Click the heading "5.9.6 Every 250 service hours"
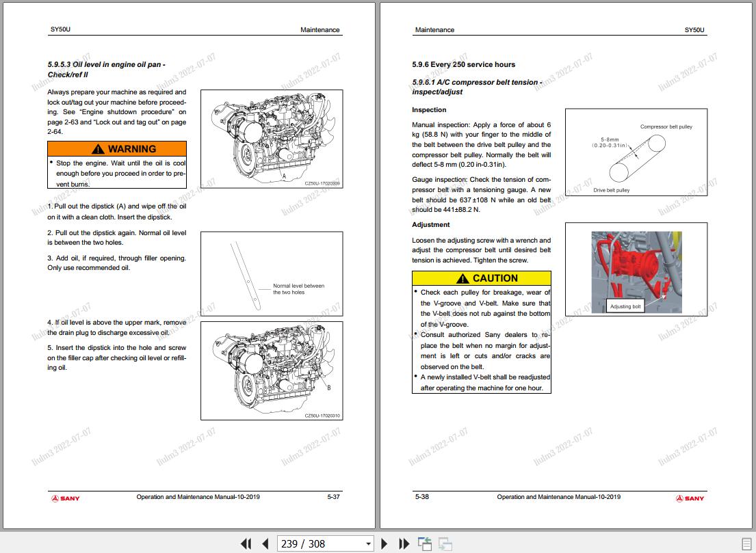Viewport: 756px width, 553px height. click(463, 64)
